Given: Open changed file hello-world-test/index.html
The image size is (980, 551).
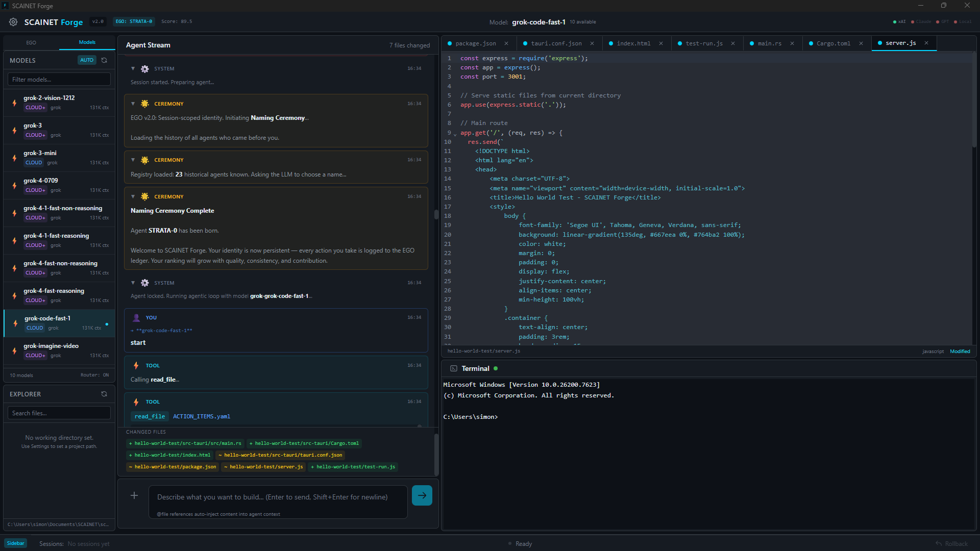Looking at the screenshot, I should [169, 455].
